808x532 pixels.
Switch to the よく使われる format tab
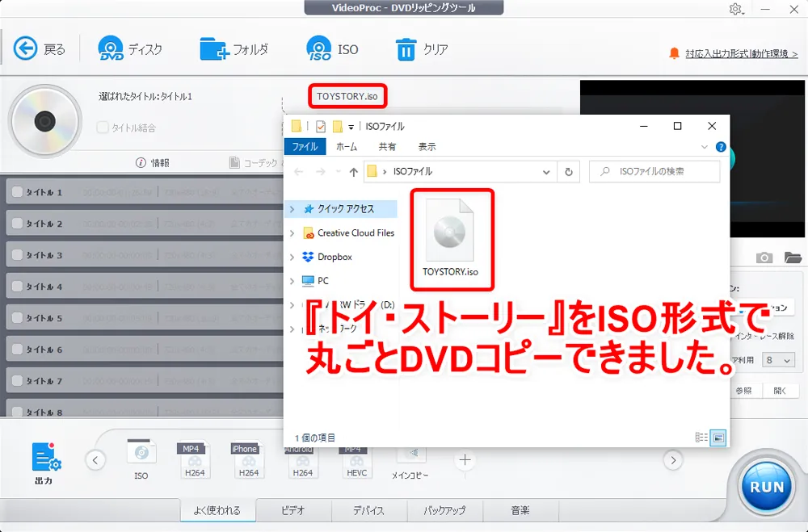pos(217,510)
